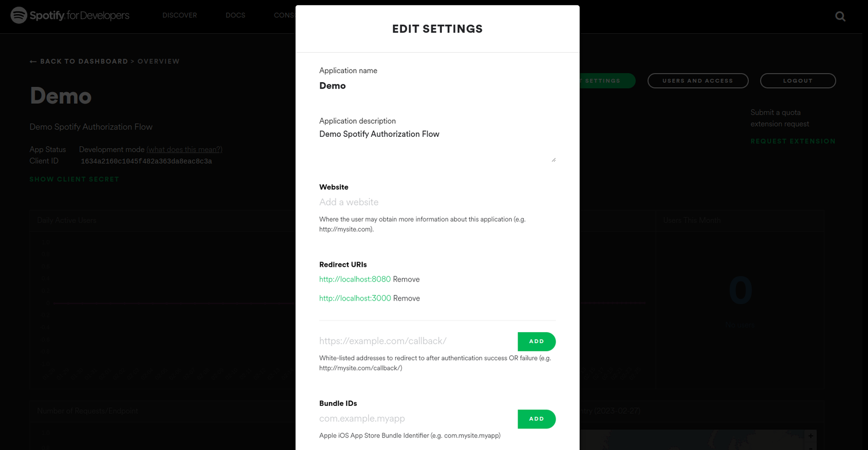The height and width of the screenshot is (450, 868).
Task: Click REQUEST EXTENSION
Action: click(793, 141)
